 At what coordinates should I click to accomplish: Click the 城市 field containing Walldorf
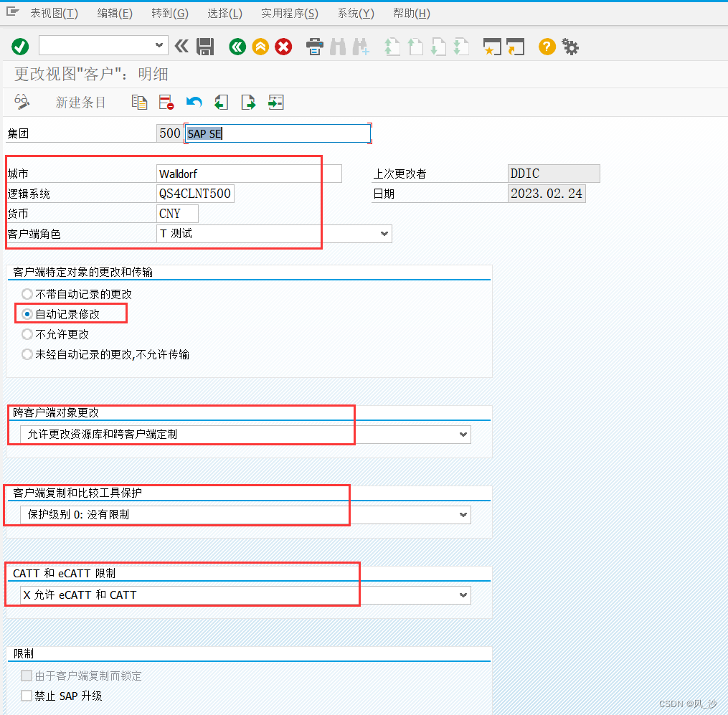point(248,174)
